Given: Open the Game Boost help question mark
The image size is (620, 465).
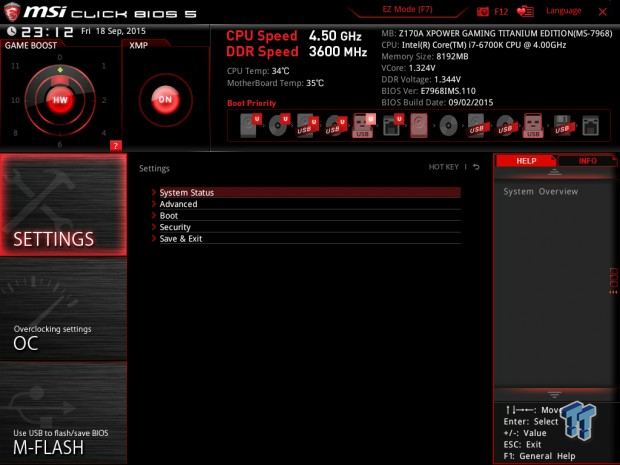Looking at the screenshot, I should pos(115,146).
